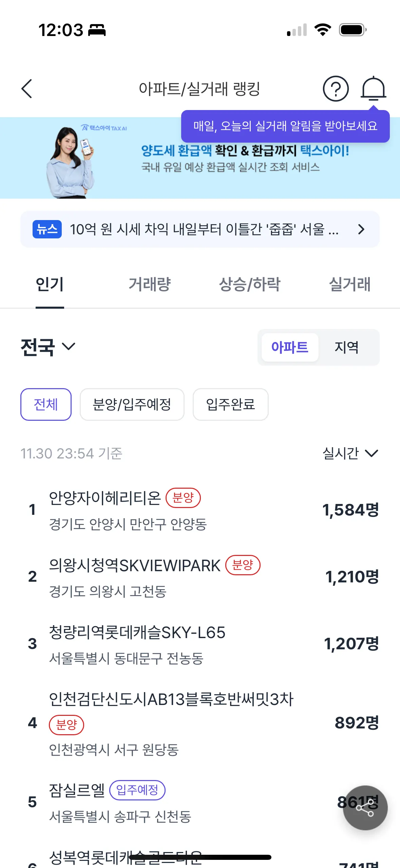Screen dimensions: 400x868
Task: Tap the notification bell icon
Action: tap(373, 88)
